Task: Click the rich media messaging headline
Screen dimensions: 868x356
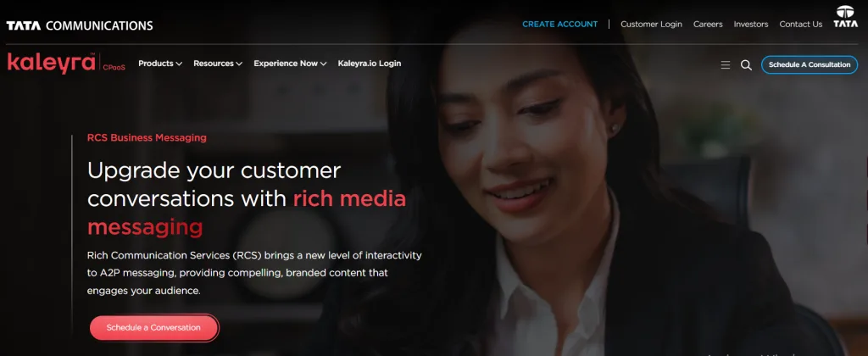Action: point(247,213)
